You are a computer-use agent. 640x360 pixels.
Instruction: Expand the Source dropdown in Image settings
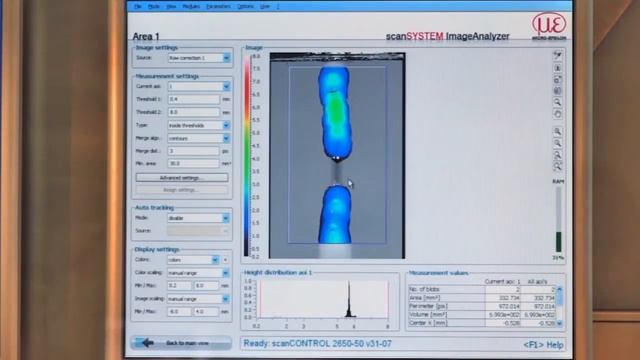(227, 58)
